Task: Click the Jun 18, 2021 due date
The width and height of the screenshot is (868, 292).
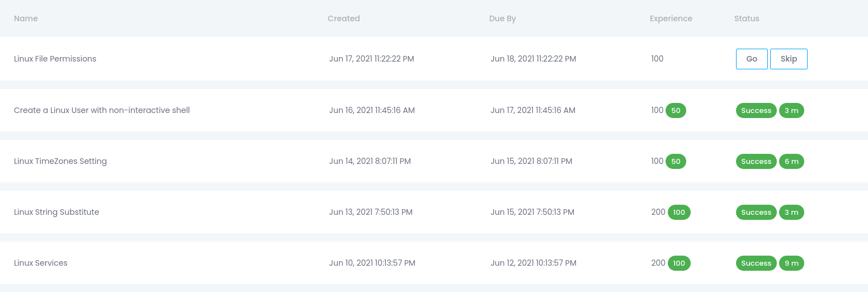Action: (x=533, y=59)
